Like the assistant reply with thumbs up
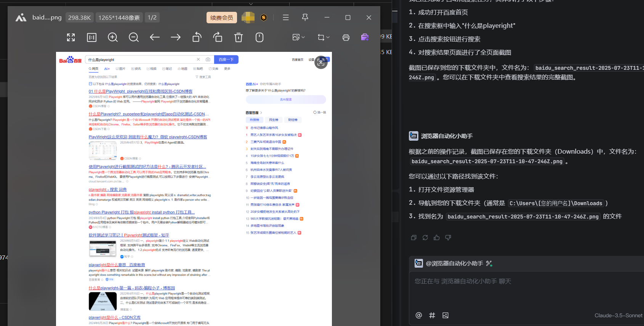 click(437, 238)
